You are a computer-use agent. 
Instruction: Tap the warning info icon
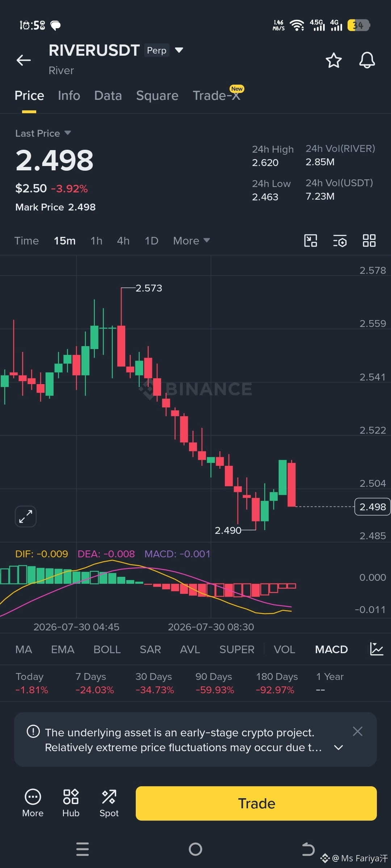point(33,731)
